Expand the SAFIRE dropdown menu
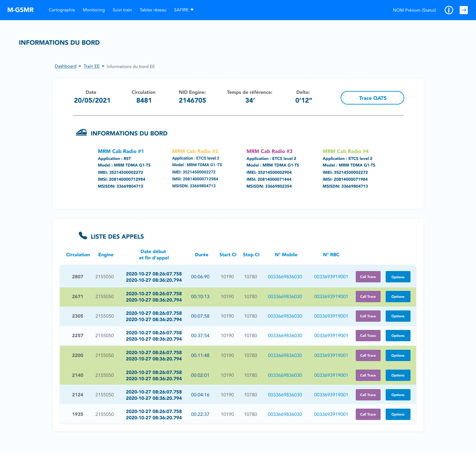This screenshot has height=453, width=476. tap(184, 10)
